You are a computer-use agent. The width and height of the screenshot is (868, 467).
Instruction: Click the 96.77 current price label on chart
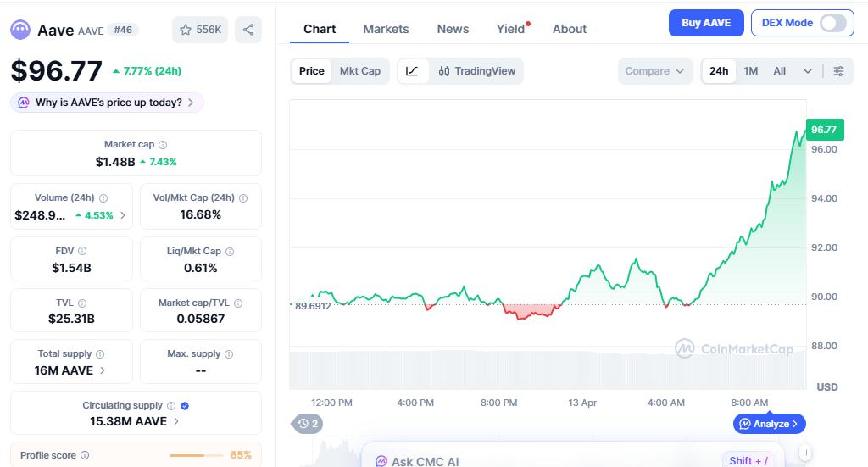coord(825,130)
